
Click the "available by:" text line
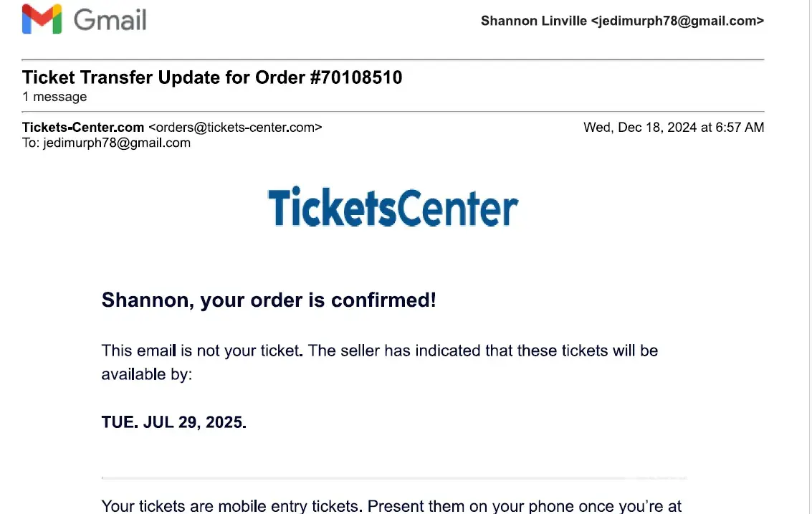(147, 374)
